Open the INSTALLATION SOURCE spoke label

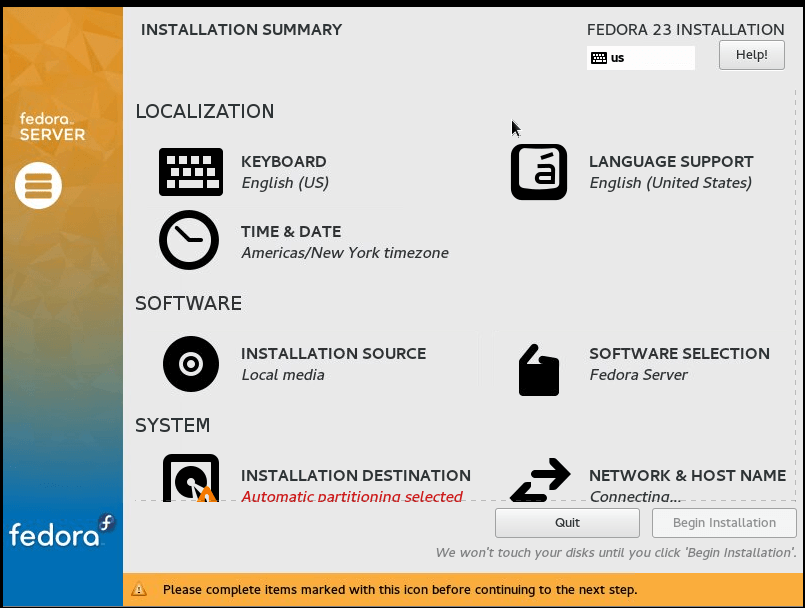[x=334, y=353]
